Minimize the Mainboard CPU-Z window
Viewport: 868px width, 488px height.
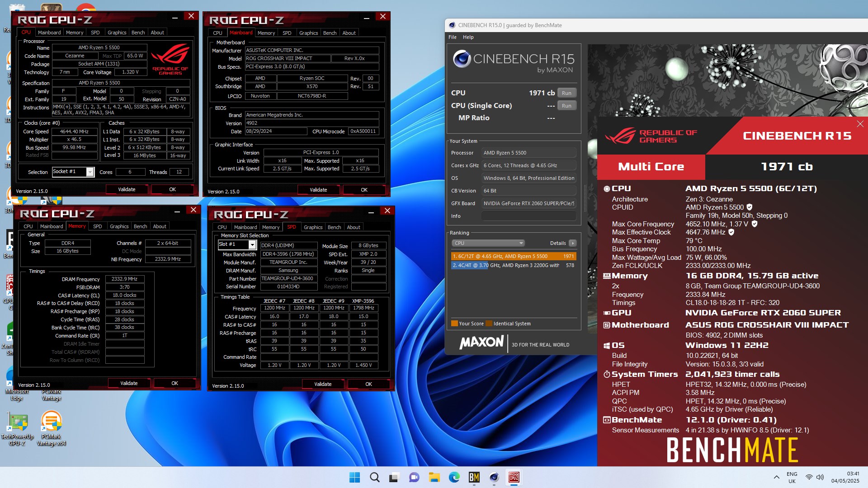(x=366, y=18)
